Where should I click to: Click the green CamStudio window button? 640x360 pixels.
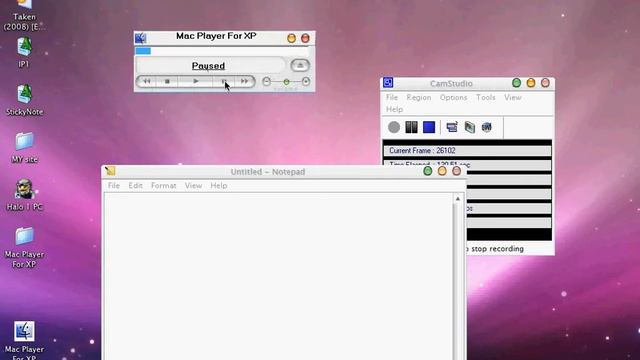pos(516,83)
